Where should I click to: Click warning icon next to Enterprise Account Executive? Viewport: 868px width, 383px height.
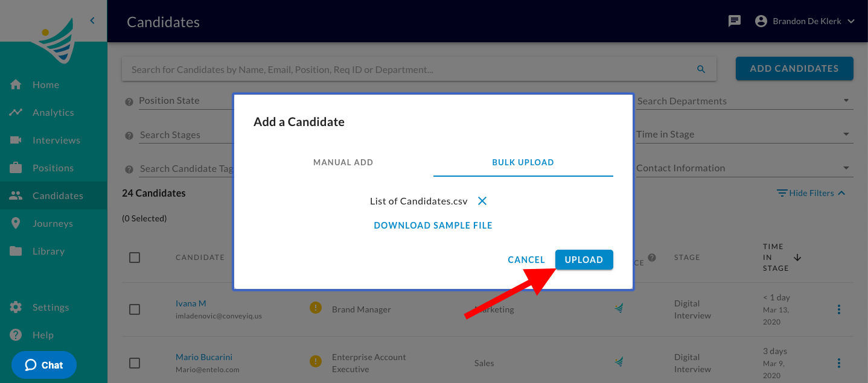point(316,361)
